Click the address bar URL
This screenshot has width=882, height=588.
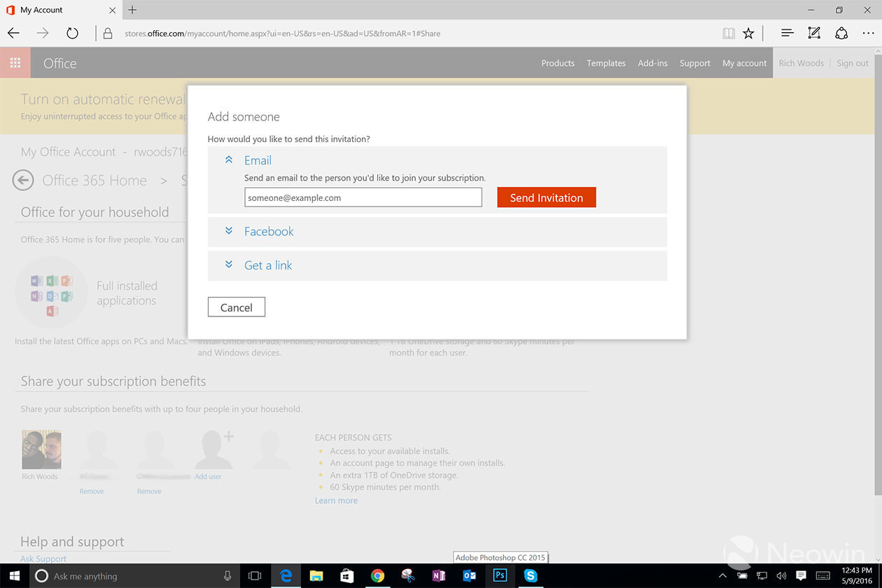[x=283, y=33]
